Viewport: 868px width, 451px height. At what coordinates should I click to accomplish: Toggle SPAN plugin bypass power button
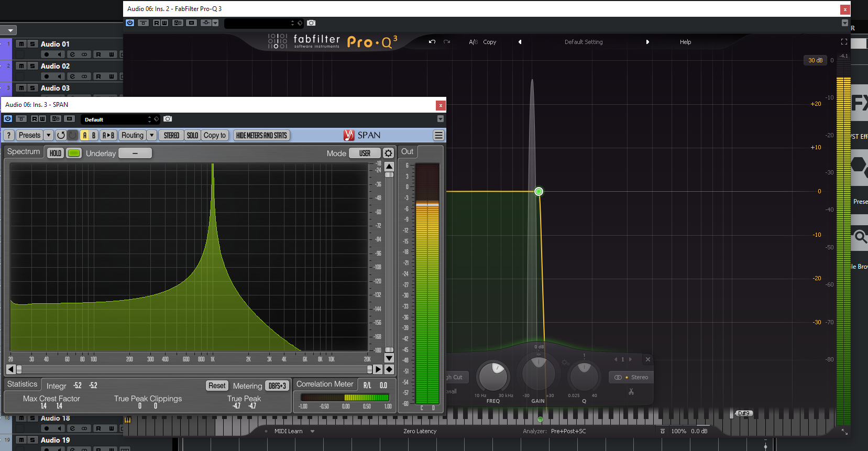tap(8, 119)
